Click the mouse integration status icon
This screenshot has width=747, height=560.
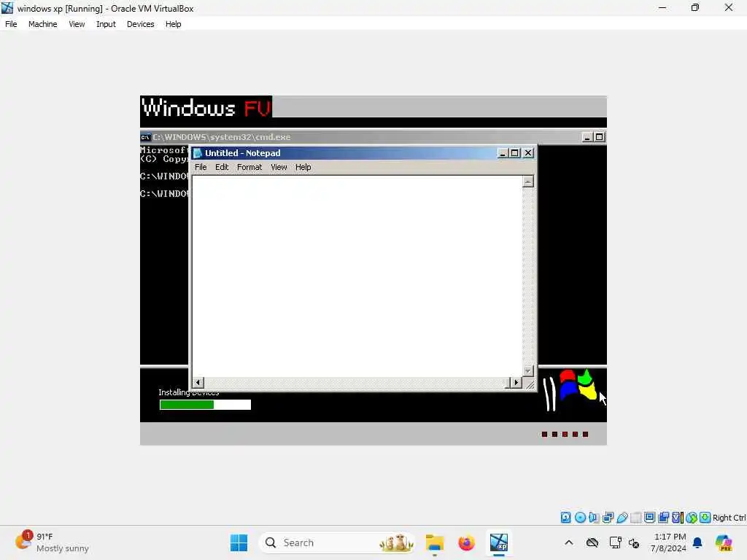point(692,518)
